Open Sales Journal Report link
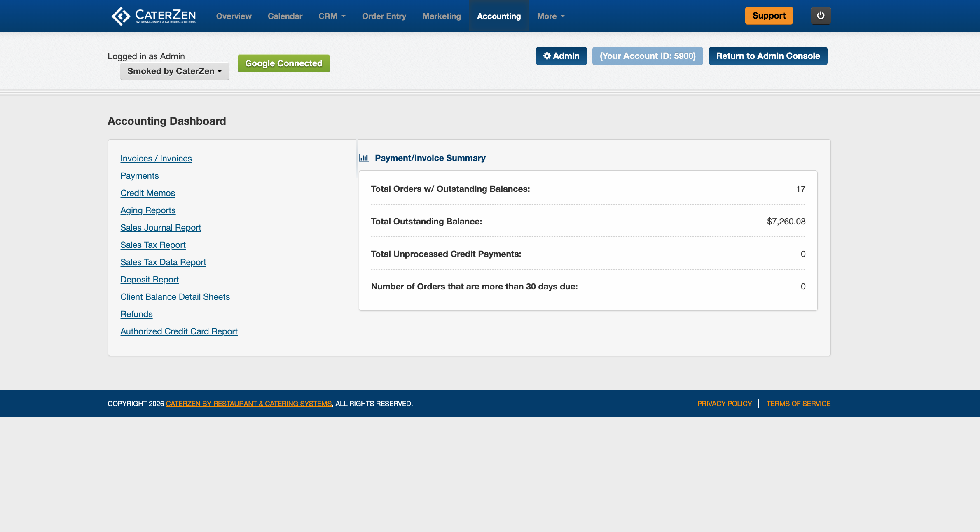This screenshot has height=532, width=980. coord(161,228)
